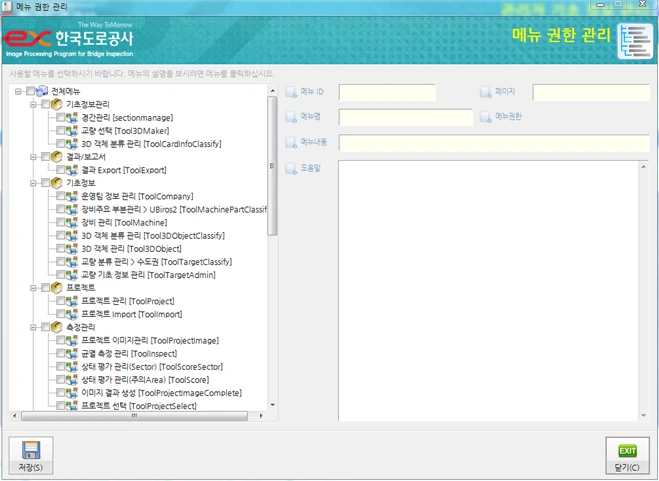The height and width of the screenshot is (481, 659).
Task: Select 교량 선택 [Tool3DMaker] menu entry
Action: pyautogui.click(x=125, y=131)
